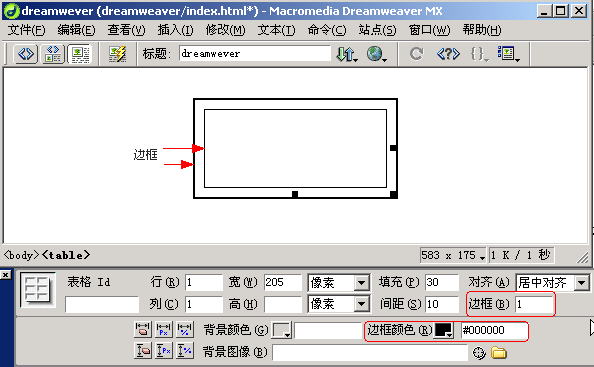Open the 站点(S) menu
This screenshot has width=594, height=367.
coord(377,30)
